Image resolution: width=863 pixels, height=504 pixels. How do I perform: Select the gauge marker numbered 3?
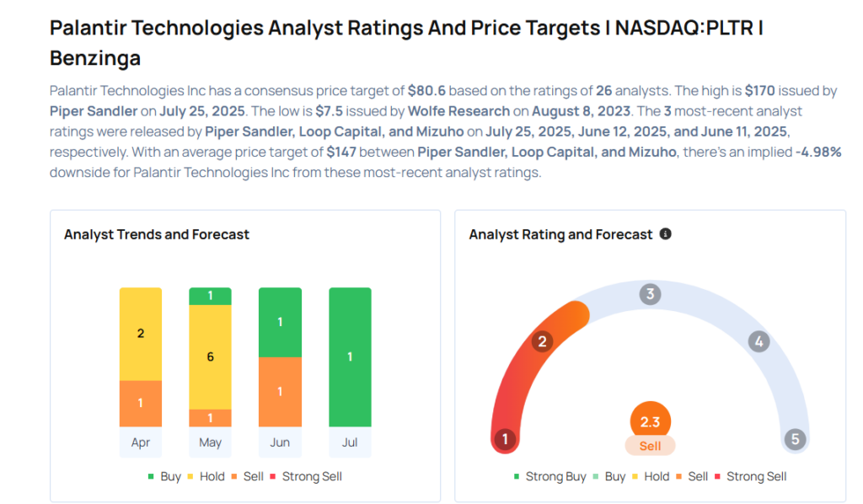(650, 294)
